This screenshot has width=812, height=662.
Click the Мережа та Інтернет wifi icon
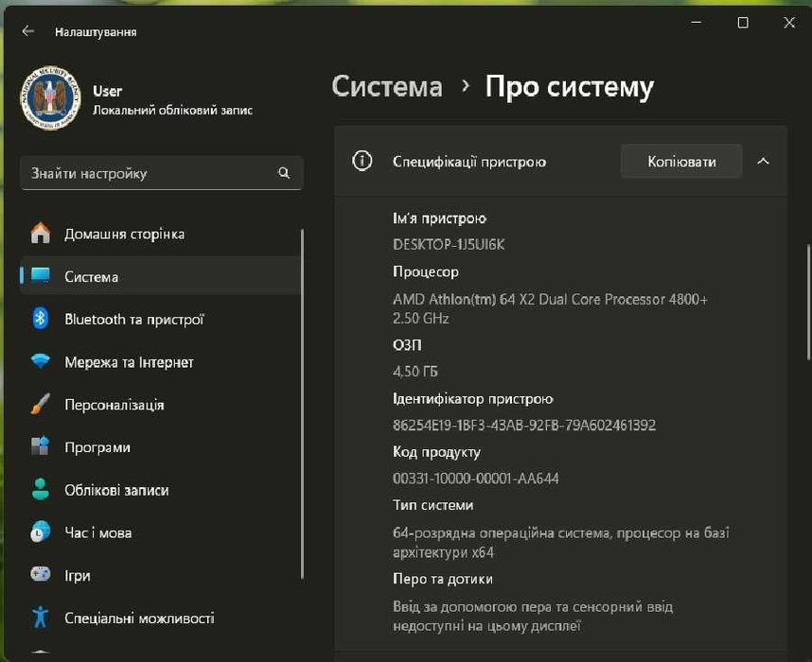(41, 360)
